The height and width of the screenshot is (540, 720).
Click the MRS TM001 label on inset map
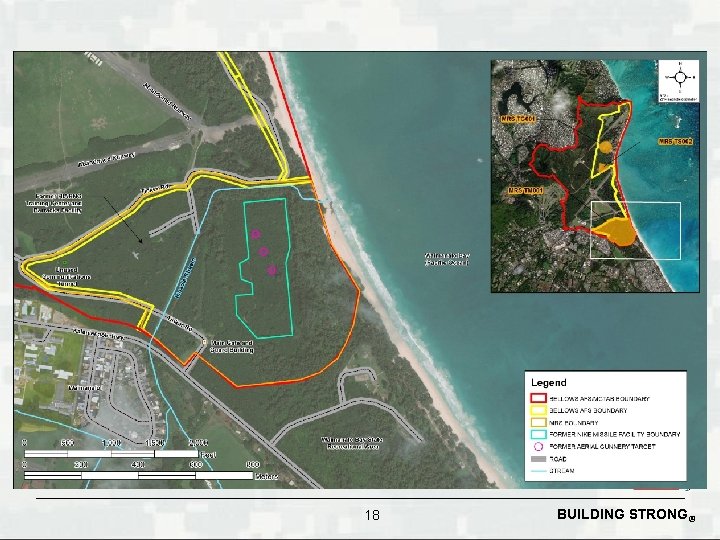pos(526,190)
